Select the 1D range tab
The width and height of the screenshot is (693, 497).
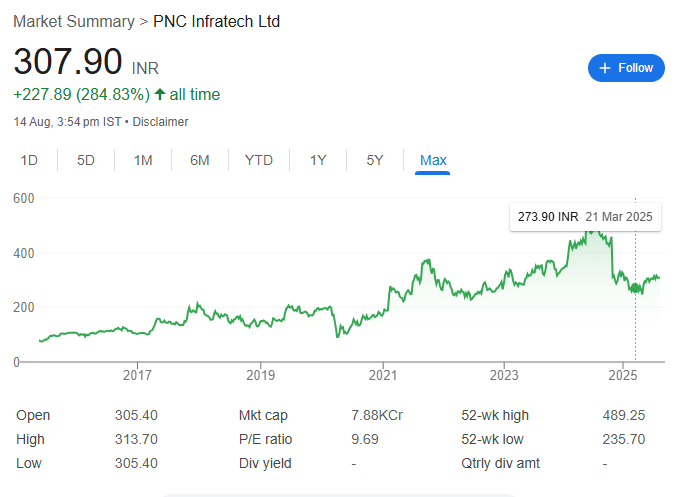tap(29, 160)
